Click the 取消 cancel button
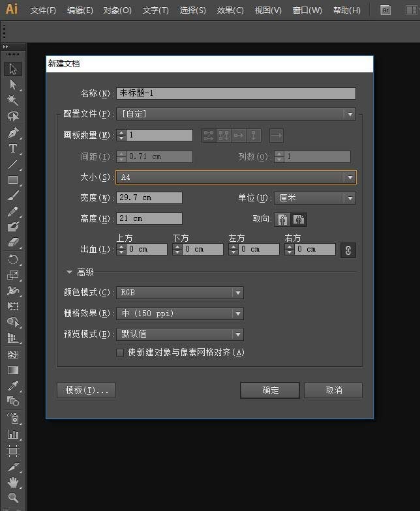This screenshot has height=511, width=420. [x=333, y=390]
